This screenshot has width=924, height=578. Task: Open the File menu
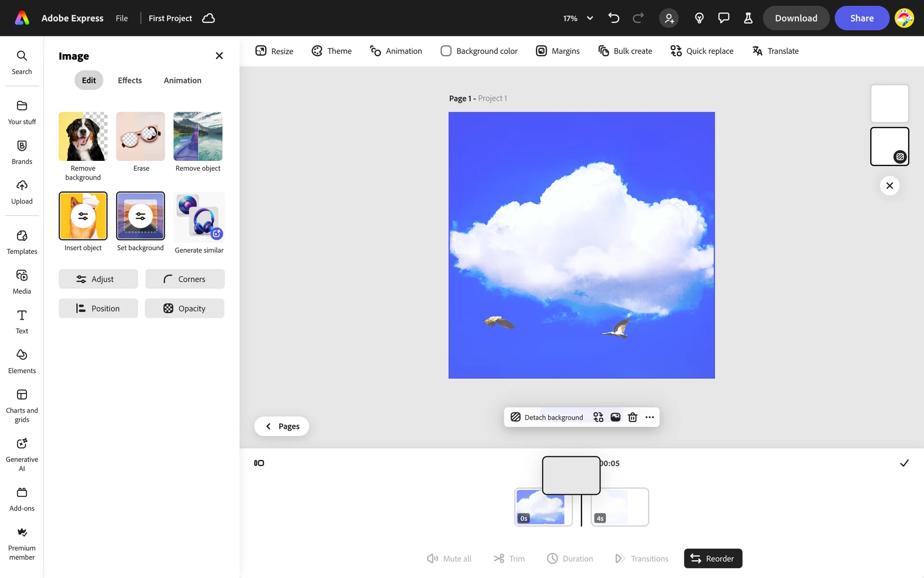point(122,18)
